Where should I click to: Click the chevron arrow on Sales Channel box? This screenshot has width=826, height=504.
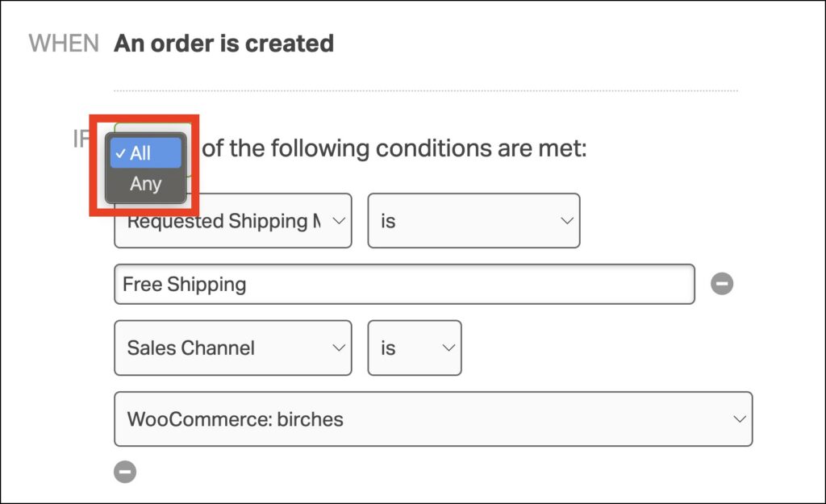[x=339, y=348]
